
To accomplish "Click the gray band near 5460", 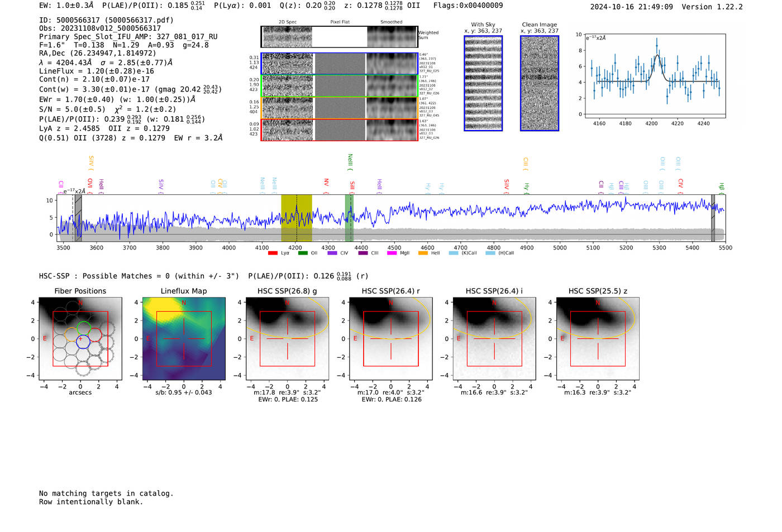I will 713,218.
